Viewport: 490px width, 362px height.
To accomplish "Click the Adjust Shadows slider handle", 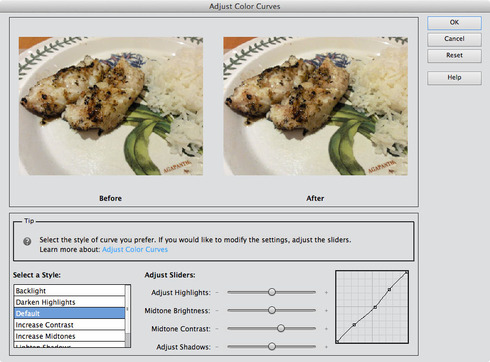I will click(272, 347).
